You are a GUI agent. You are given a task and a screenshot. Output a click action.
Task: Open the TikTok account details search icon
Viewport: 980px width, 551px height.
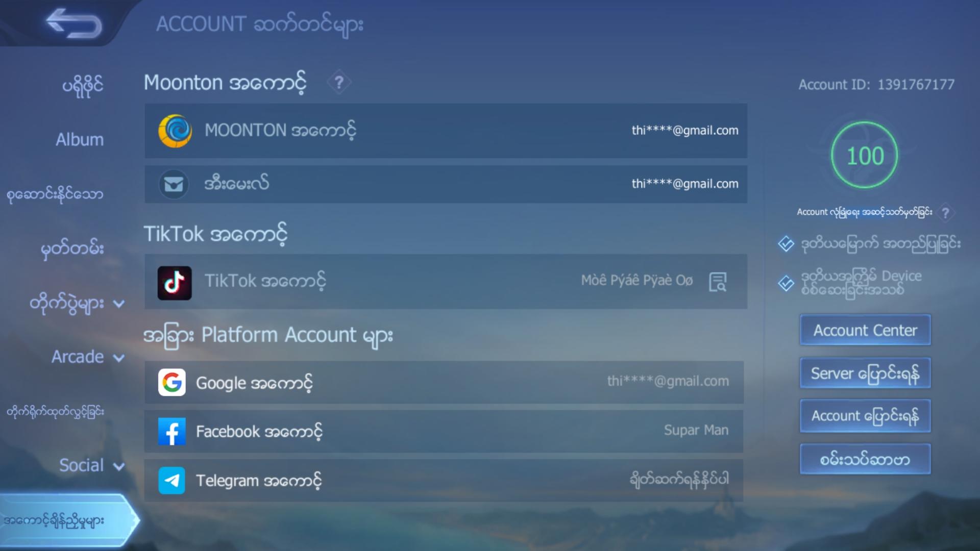click(x=718, y=282)
